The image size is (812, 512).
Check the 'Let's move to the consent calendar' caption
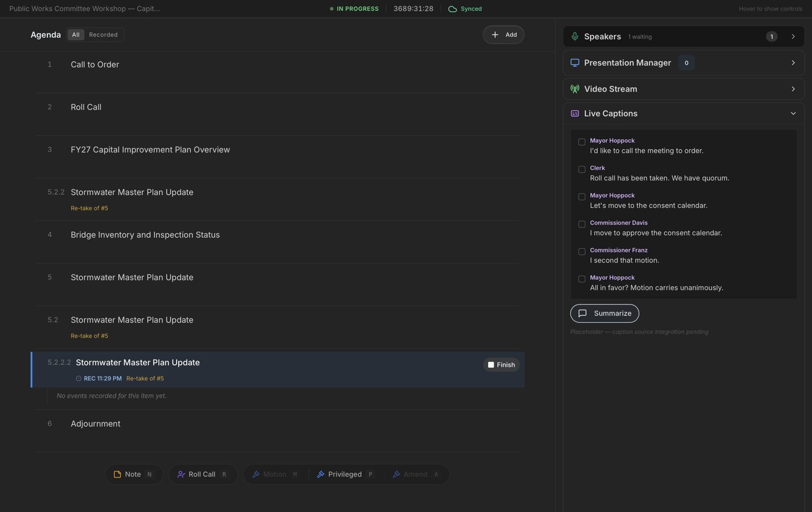tap(582, 197)
